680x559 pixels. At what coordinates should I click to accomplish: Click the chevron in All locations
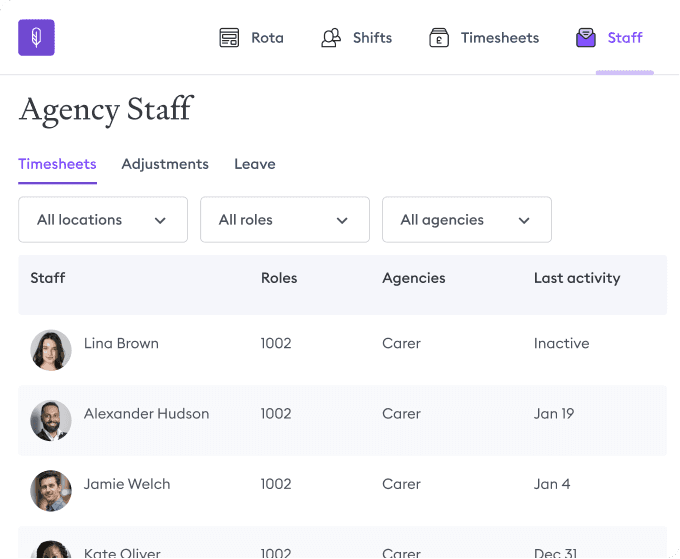160,220
